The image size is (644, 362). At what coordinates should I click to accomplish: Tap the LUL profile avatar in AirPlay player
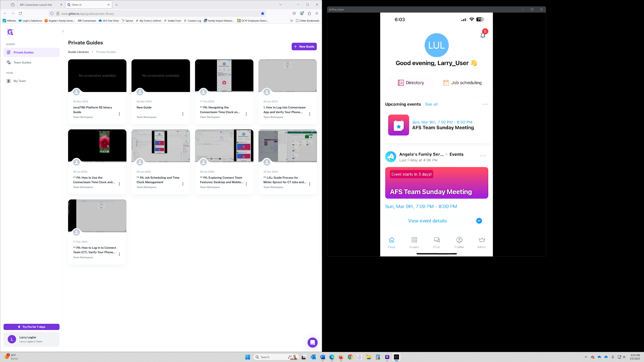click(437, 45)
